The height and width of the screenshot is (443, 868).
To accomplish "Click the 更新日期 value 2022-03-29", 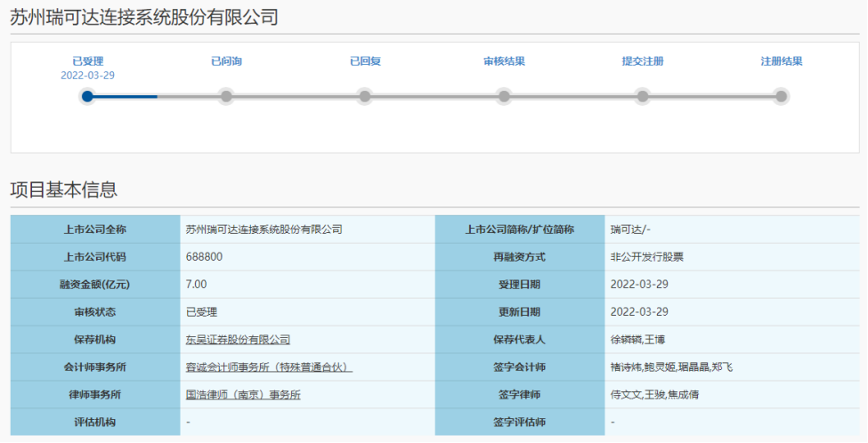I will 639,312.
